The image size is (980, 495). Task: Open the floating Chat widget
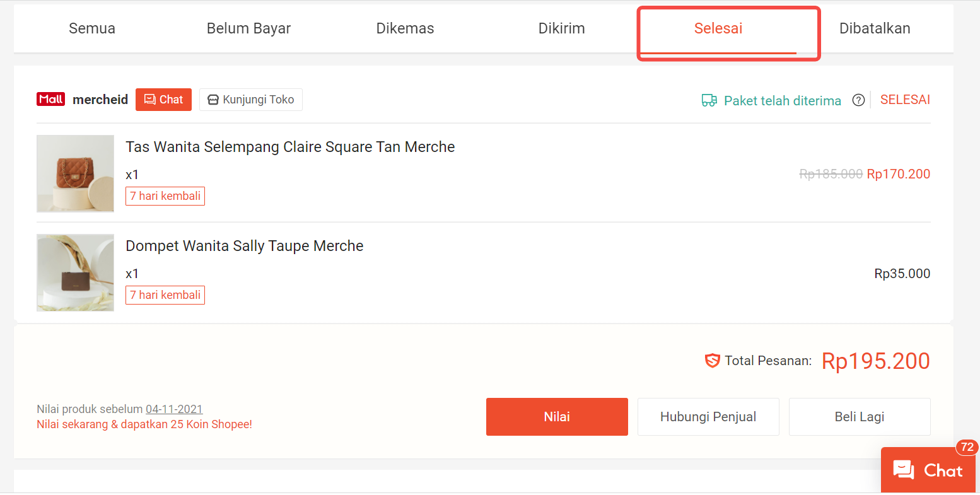coord(928,470)
